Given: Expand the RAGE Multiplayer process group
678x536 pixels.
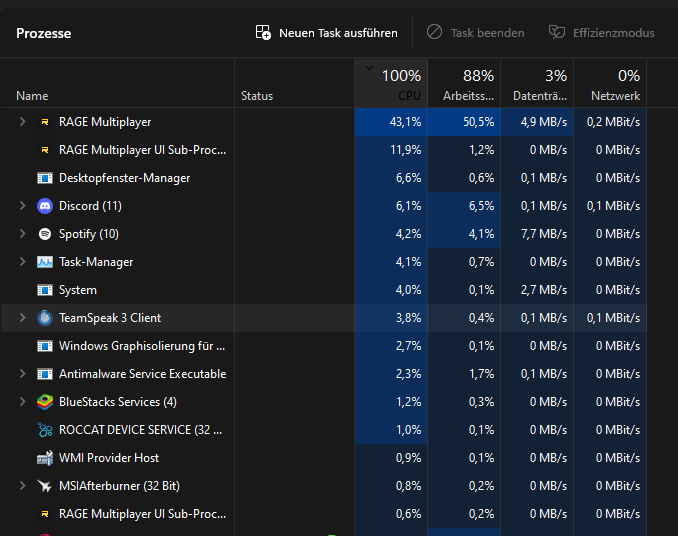Looking at the screenshot, I should pos(22,122).
